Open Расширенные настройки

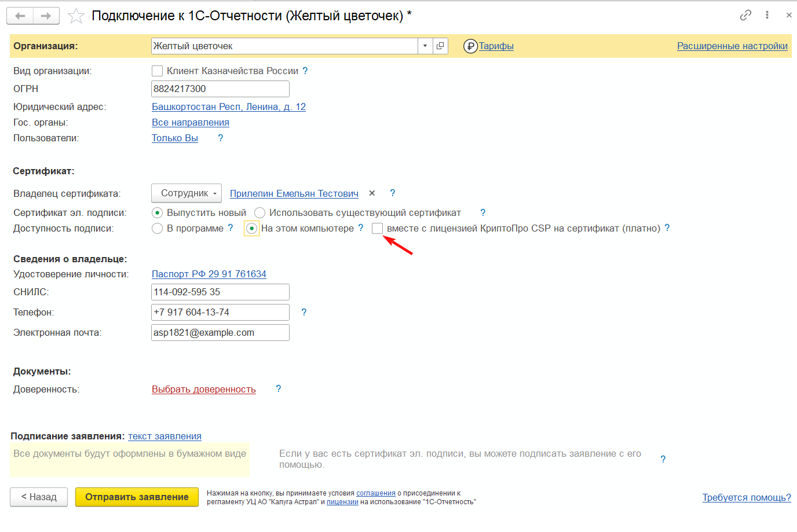click(732, 46)
